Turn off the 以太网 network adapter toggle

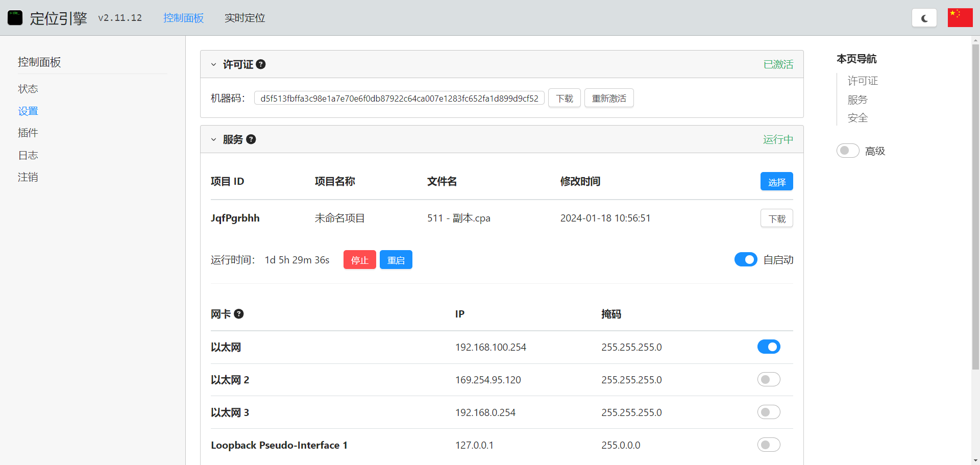pyautogui.click(x=768, y=347)
